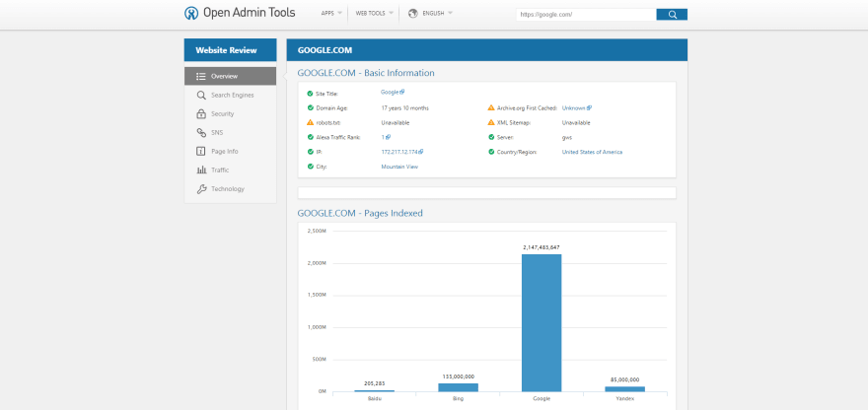The height and width of the screenshot is (410, 868).
Task: Click the Yandex bar in Pages Indexed chart
Action: coord(625,389)
